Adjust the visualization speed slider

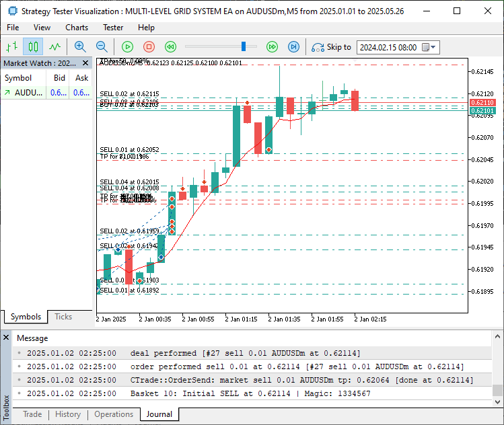point(244,46)
